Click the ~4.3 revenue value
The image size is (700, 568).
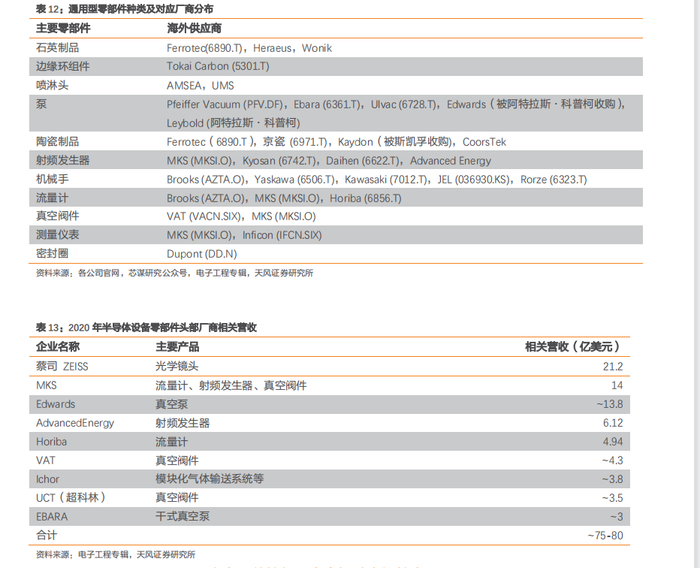tap(612, 460)
